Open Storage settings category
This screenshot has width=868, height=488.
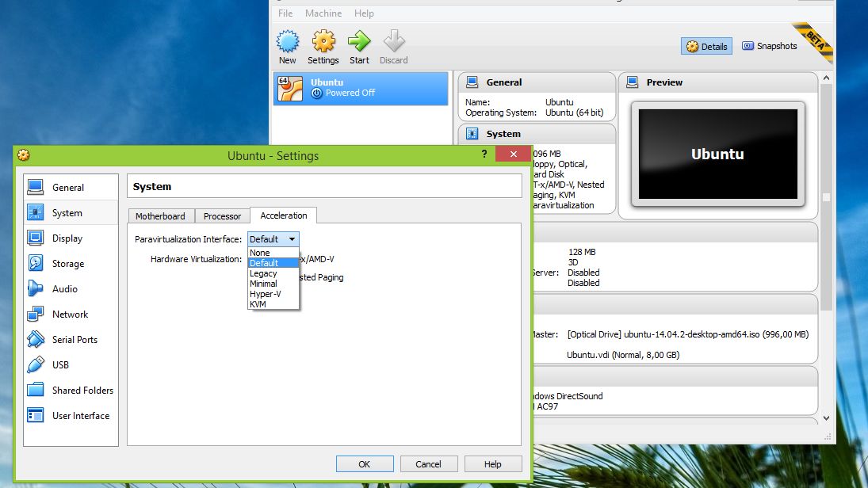coord(71,264)
